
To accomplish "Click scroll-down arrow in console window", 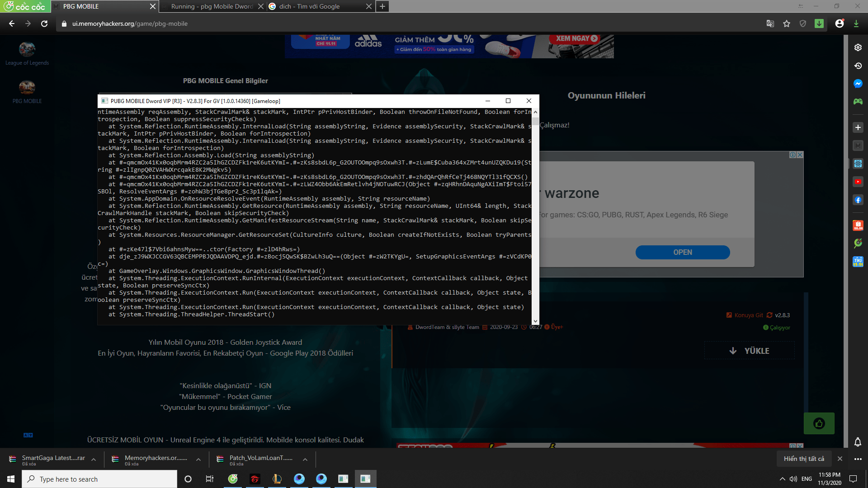I will [535, 321].
